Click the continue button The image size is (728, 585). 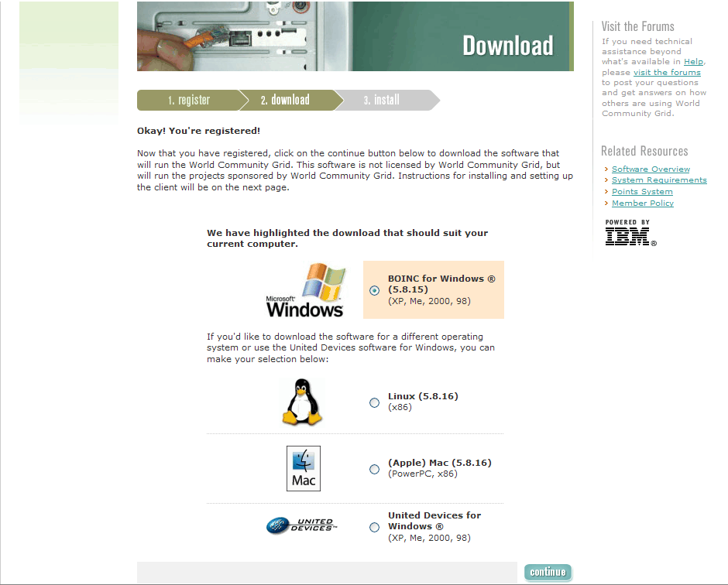point(548,572)
